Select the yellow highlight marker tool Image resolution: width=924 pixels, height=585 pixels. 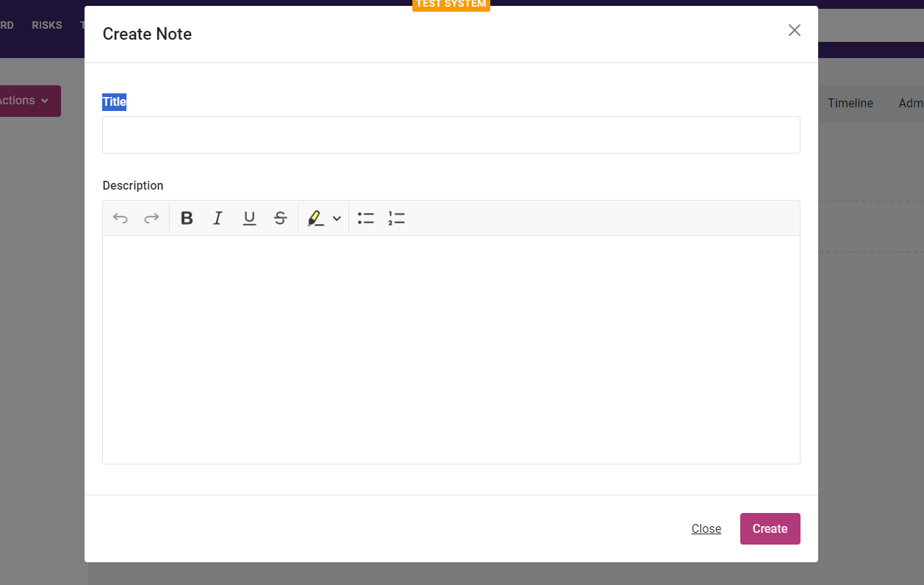[315, 218]
